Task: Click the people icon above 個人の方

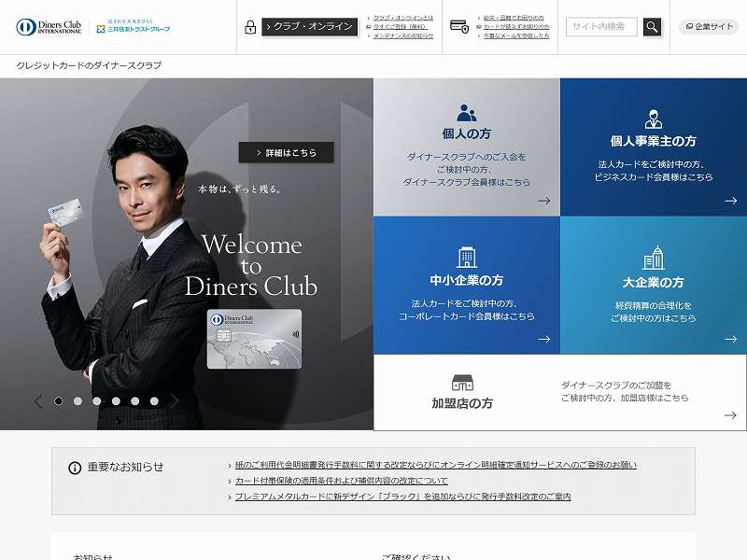Action: [x=466, y=113]
